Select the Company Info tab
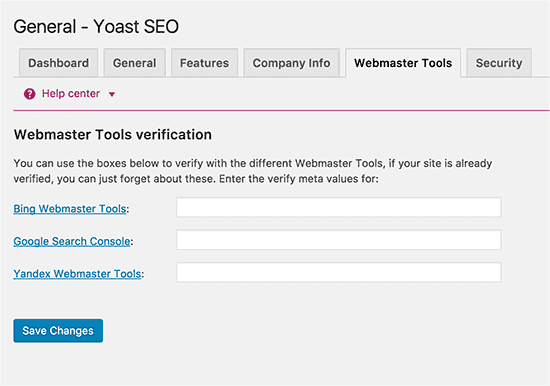 coord(291,63)
